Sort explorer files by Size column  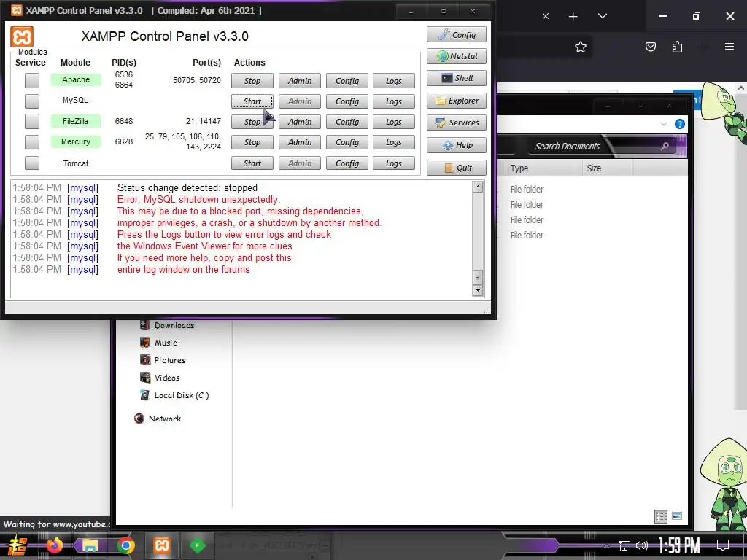[608, 168]
